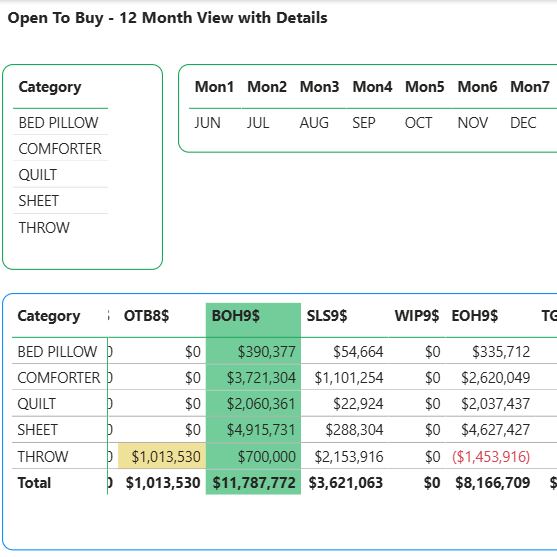Sort by Category column in data table
This screenshot has height=557, width=557.
point(49,316)
